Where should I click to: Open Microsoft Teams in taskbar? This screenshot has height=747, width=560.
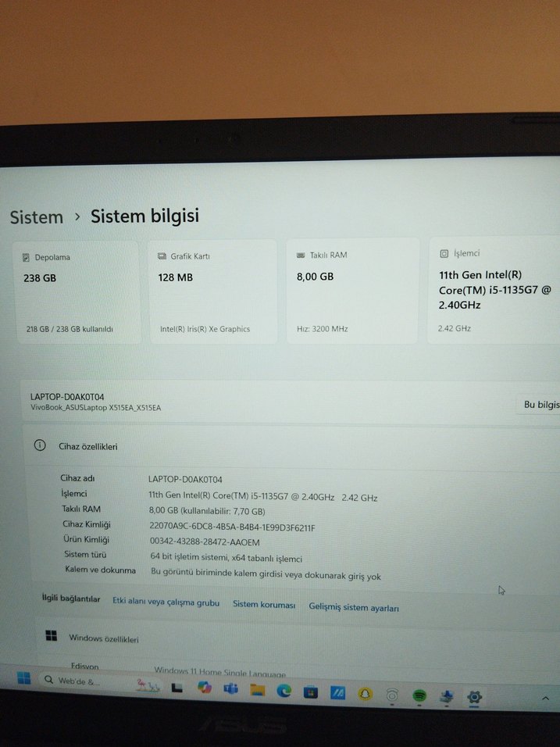[x=231, y=689]
